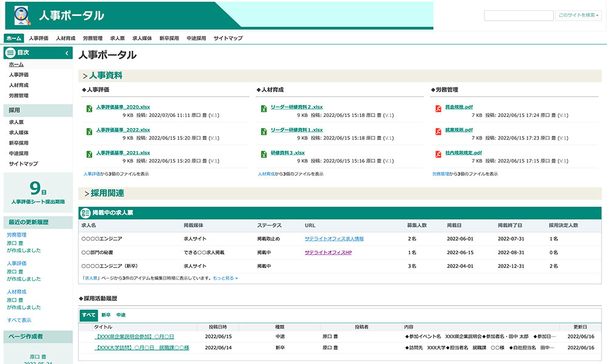The image size is (607, 364).
Task: Select the ホーム tab in top navigation
Action: (x=14, y=38)
